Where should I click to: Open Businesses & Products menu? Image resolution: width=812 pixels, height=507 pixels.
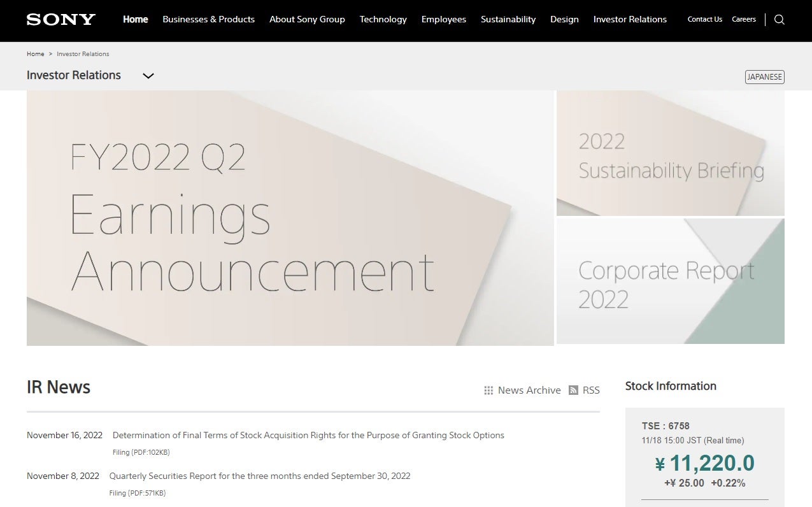(x=209, y=19)
